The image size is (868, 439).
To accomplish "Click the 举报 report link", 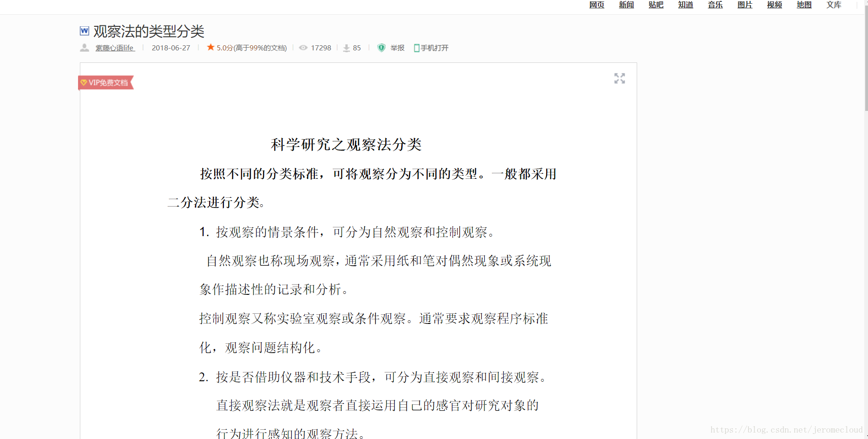I will [x=397, y=48].
